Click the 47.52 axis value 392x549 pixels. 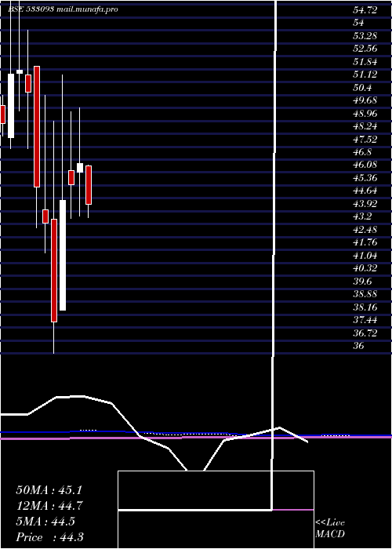click(x=365, y=139)
